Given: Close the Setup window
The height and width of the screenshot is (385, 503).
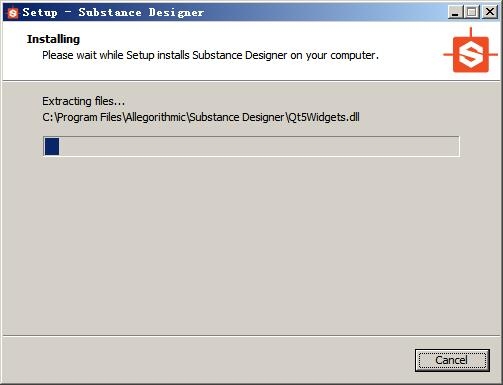Looking at the screenshot, I should (490, 12).
